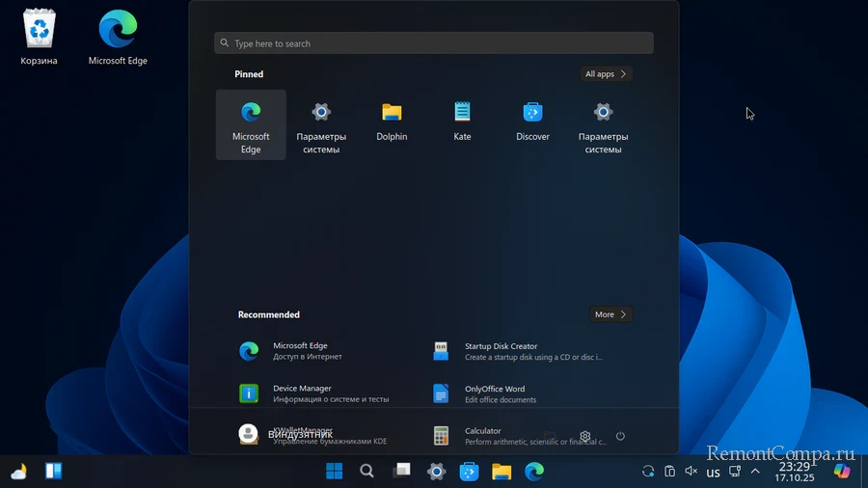Screen dimensions: 868x488
Task: Click the muted volume icon in tray
Action: point(691,472)
